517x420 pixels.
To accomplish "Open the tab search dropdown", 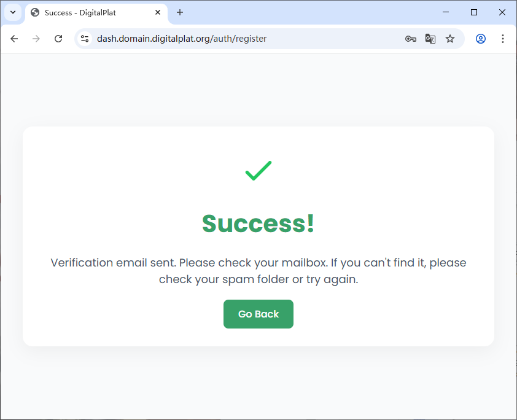I will point(13,12).
